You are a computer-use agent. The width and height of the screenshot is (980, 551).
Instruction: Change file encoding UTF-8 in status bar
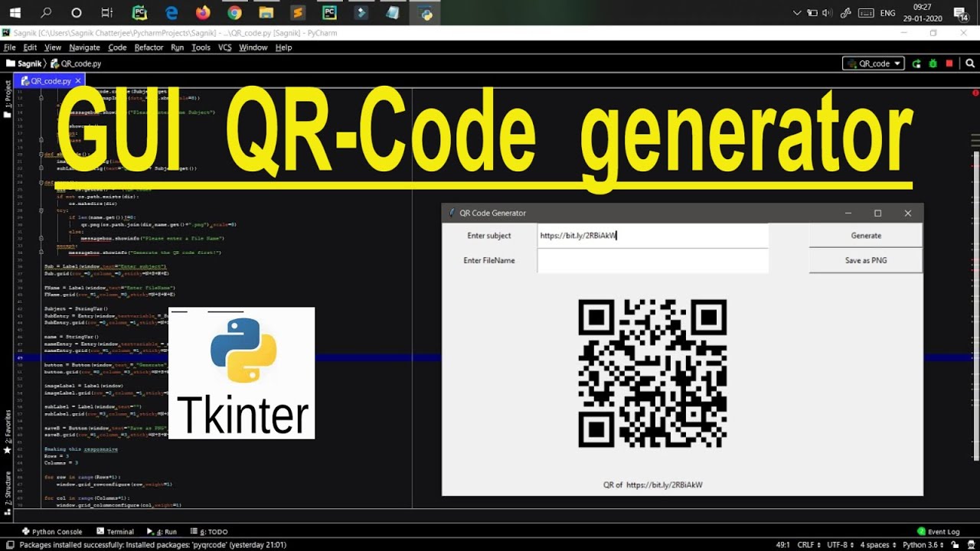tap(840, 545)
